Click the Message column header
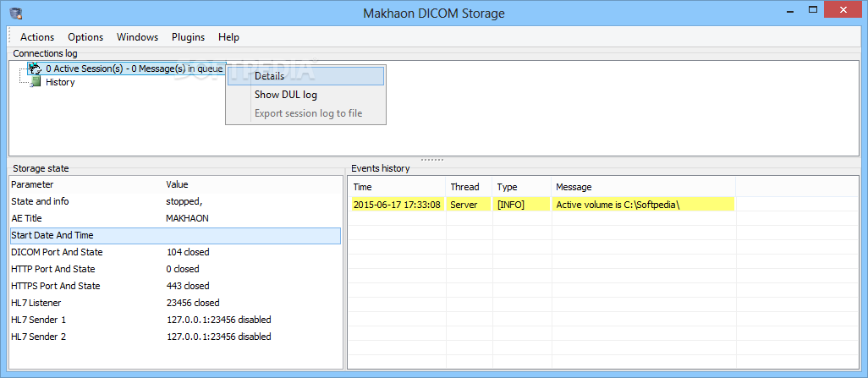Screen dimensions: 868x378 coord(643,187)
